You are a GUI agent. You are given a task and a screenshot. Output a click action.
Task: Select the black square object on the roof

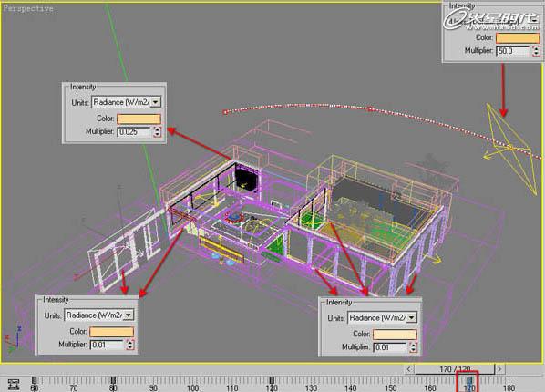246,178
